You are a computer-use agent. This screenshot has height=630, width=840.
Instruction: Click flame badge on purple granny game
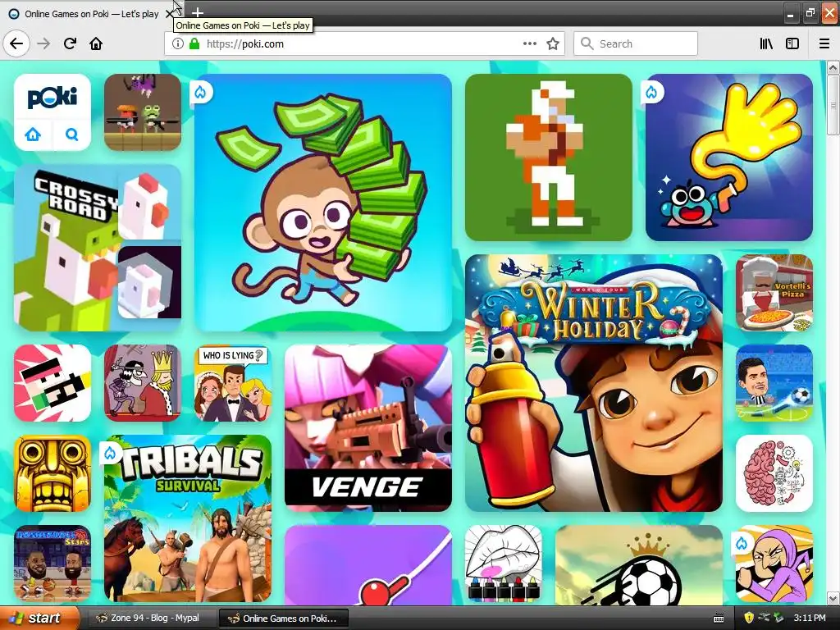tap(742, 544)
